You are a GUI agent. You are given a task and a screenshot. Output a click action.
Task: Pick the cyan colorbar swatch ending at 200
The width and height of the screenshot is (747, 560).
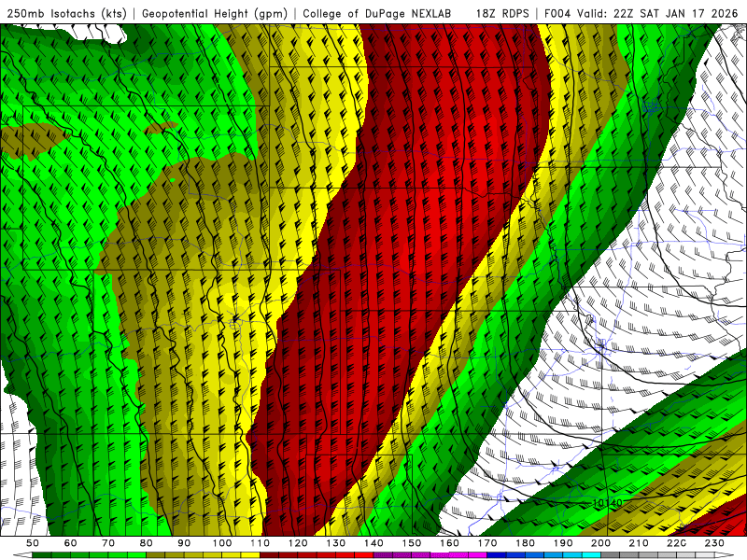coord(592,555)
